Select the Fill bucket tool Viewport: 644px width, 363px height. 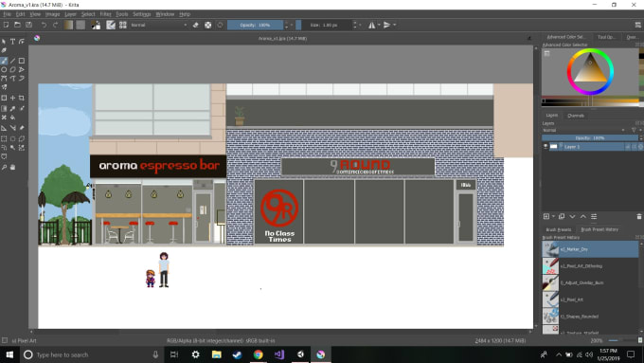12,118
